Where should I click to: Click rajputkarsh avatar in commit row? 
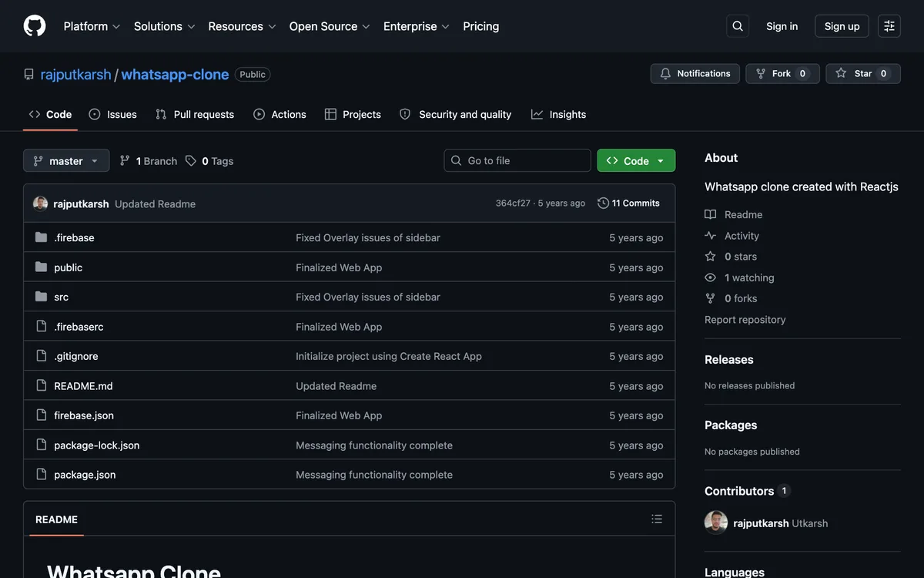click(x=41, y=203)
